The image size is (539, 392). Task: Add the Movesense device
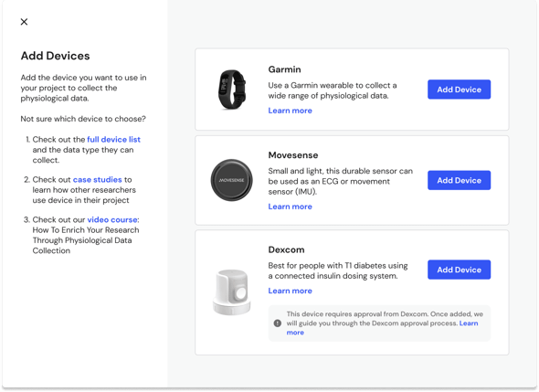click(459, 180)
